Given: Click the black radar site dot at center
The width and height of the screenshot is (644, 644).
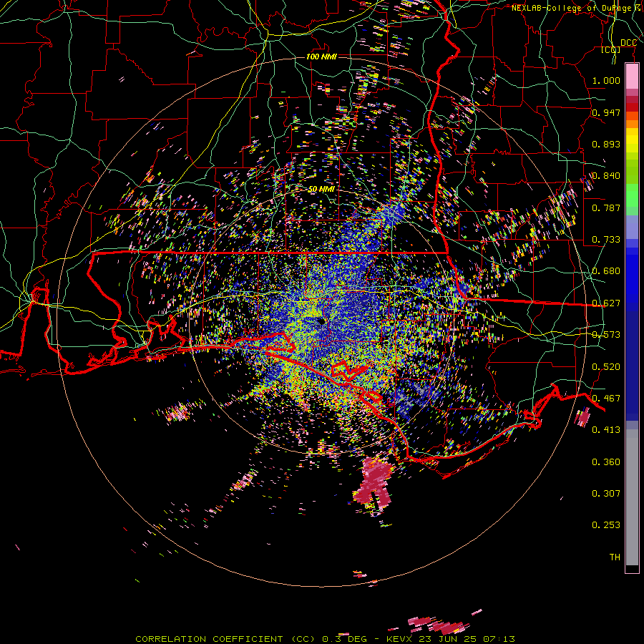Looking at the screenshot, I should (x=321, y=321).
